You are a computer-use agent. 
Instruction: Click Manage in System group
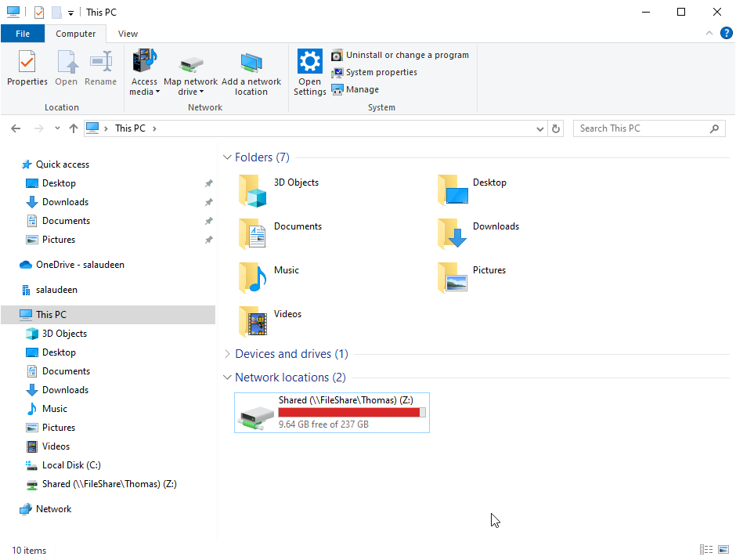pyautogui.click(x=355, y=89)
